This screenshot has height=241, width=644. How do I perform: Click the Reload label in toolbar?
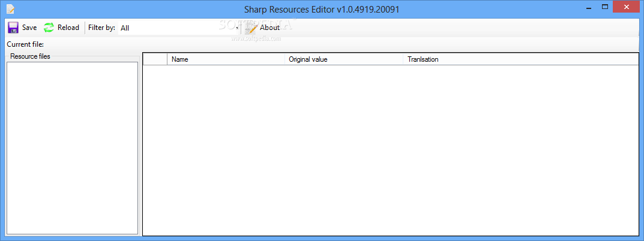pos(68,28)
